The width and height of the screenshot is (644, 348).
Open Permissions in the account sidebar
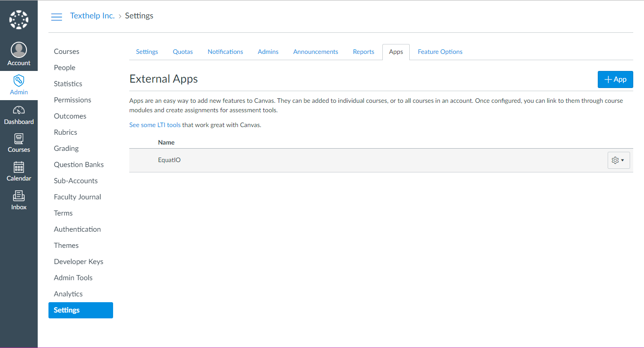[x=72, y=100]
